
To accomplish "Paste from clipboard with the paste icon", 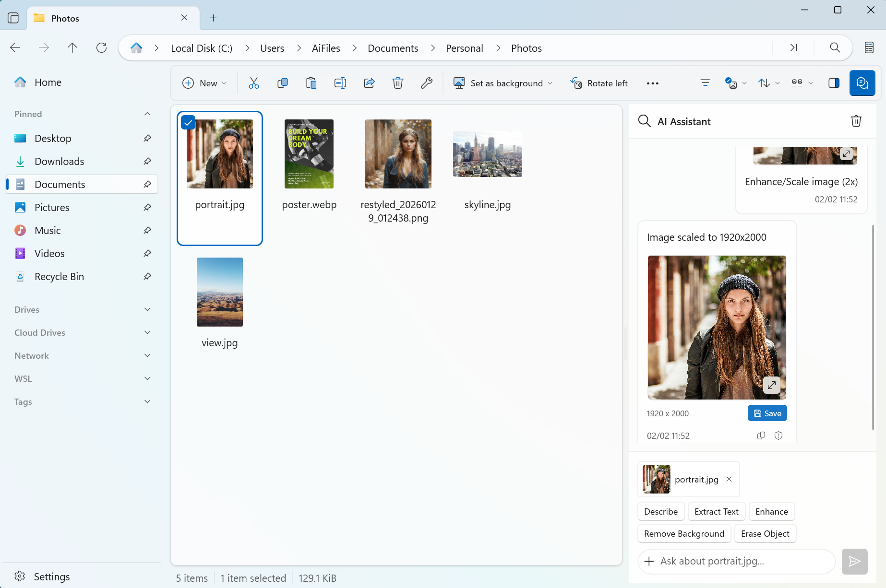I will 311,82.
